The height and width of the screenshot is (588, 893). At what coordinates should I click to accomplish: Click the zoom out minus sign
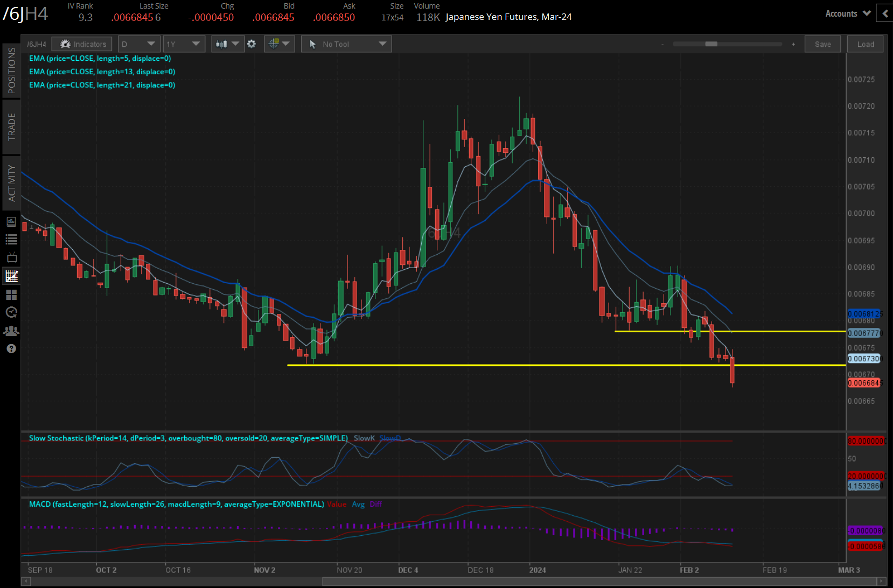point(662,44)
